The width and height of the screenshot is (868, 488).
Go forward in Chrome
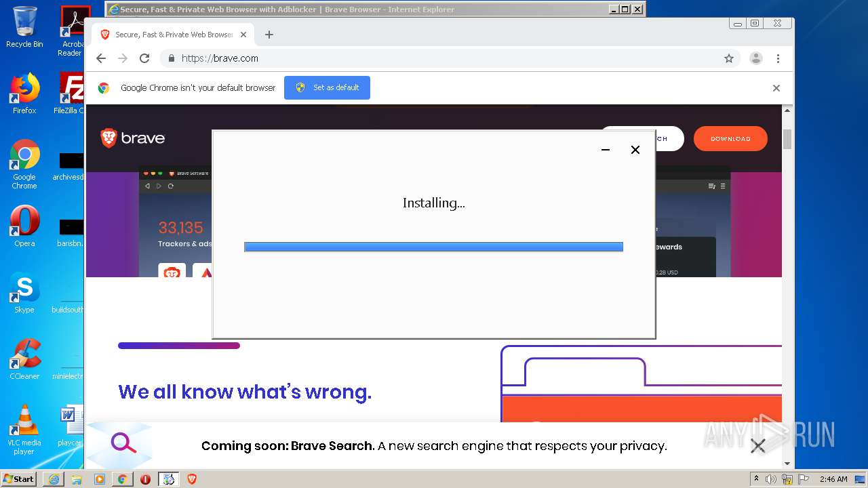(x=123, y=58)
